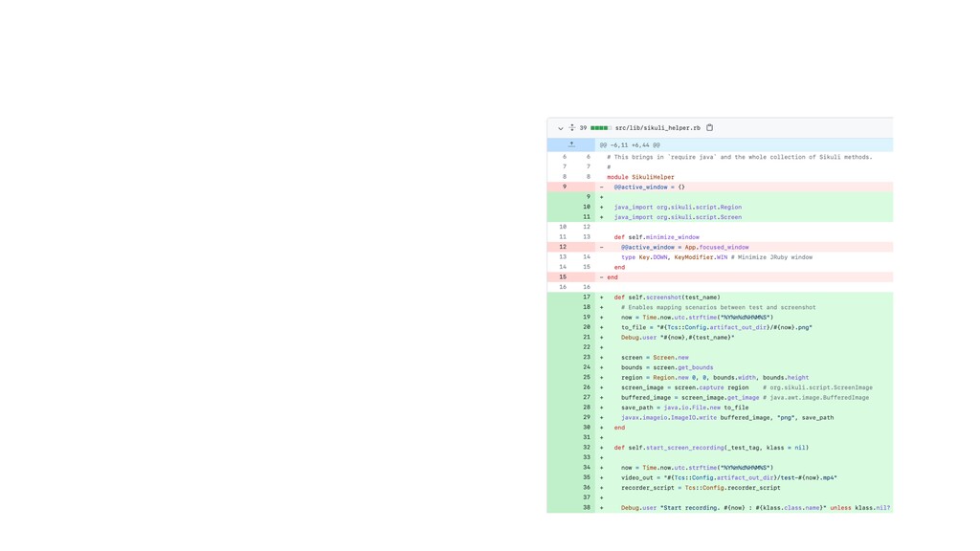Click new line number 32
980x551 pixels.
pyautogui.click(x=587, y=448)
